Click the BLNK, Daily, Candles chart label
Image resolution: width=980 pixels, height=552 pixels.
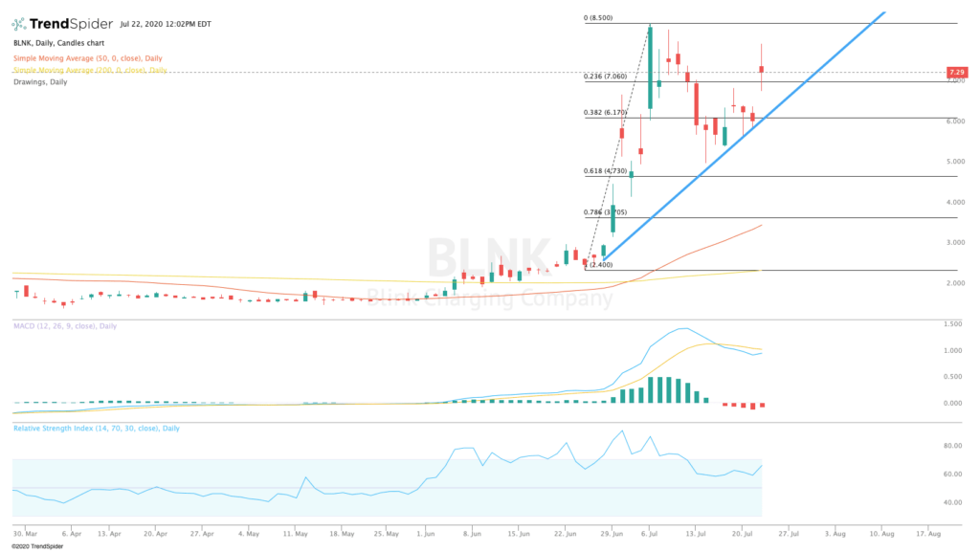(x=58, y=43)
